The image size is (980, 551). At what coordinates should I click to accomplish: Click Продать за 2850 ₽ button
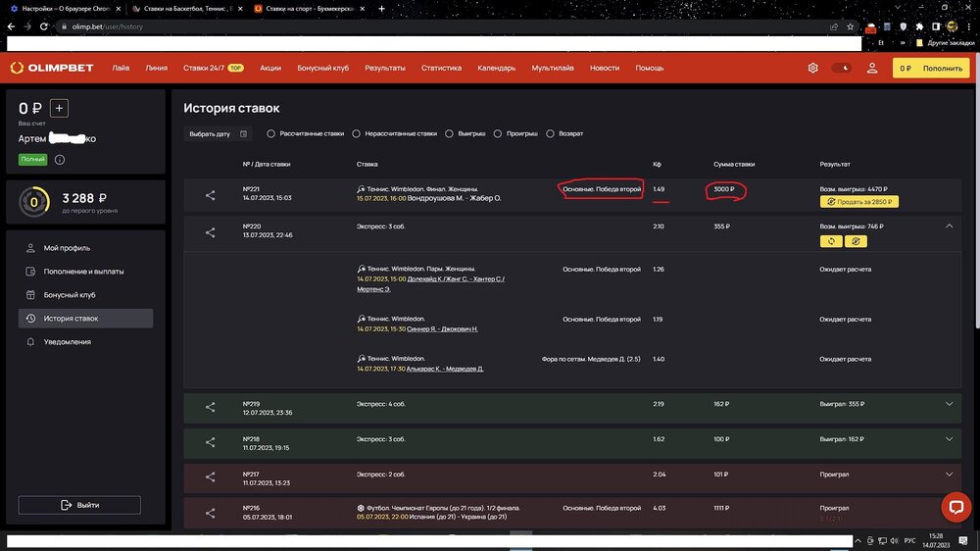point(858,202)
